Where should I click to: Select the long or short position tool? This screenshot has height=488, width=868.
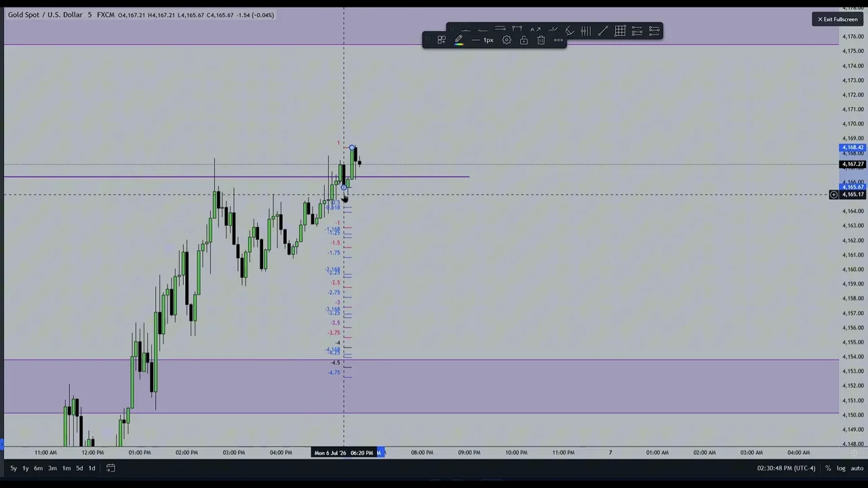pyautogui.click(x=500, y=29)
